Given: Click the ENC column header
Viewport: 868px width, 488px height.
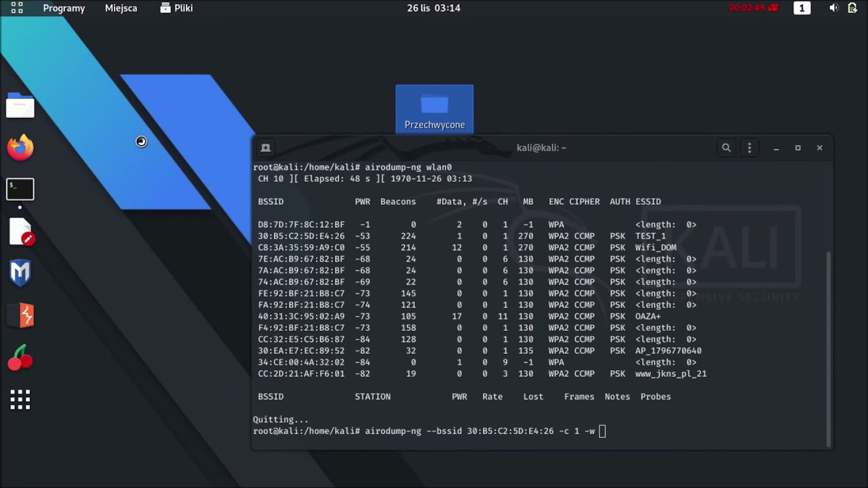Looking at the screenshot, I should pyautogui.click(x=556, y=201).
